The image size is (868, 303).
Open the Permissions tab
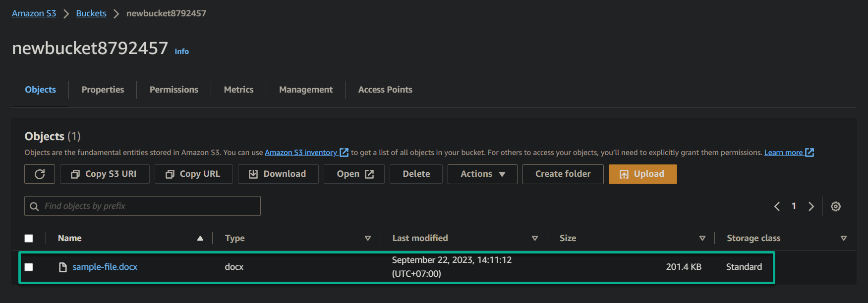click(174, 90)
